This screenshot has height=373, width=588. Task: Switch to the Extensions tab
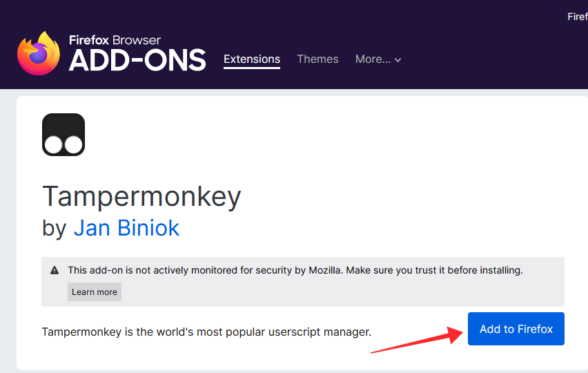click(x=252, y=59)
